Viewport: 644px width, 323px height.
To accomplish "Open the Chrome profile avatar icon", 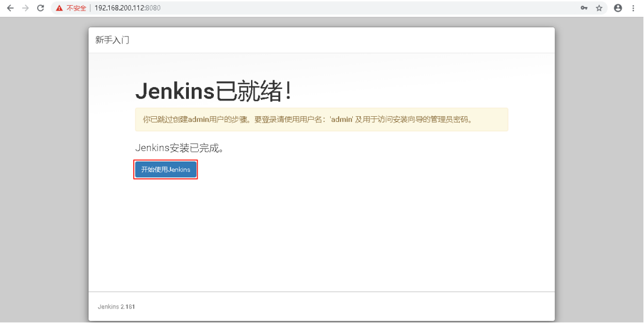I will click(618, 8).
